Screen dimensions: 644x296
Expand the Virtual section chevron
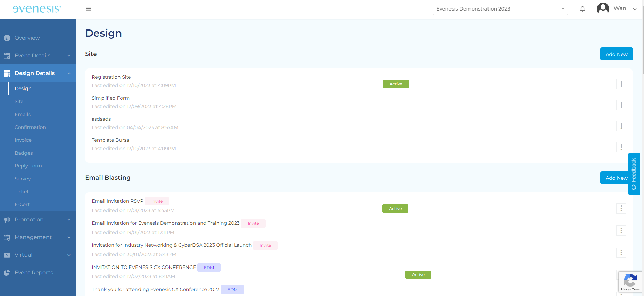tap(69, 255)
